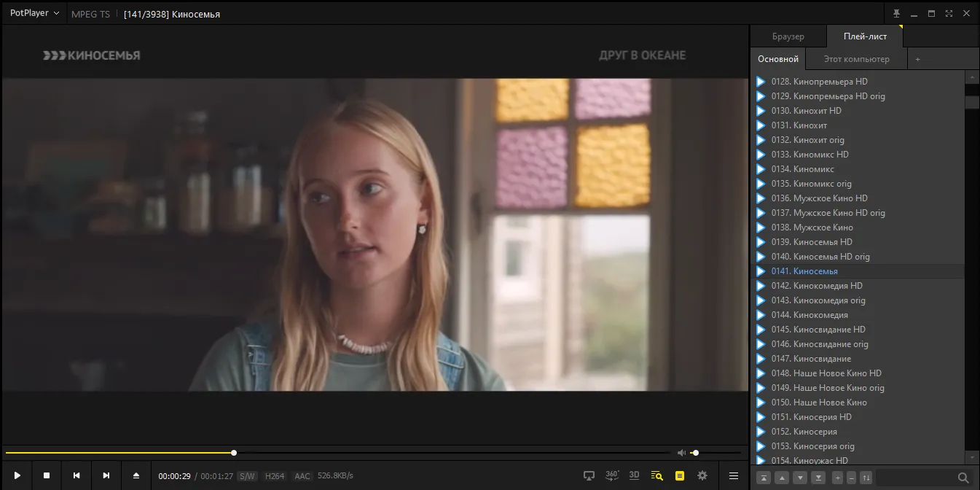Start playback with the Play button
Image resolution: width=980 pixels, height=490 pixels.
click(x=17, y=475)
